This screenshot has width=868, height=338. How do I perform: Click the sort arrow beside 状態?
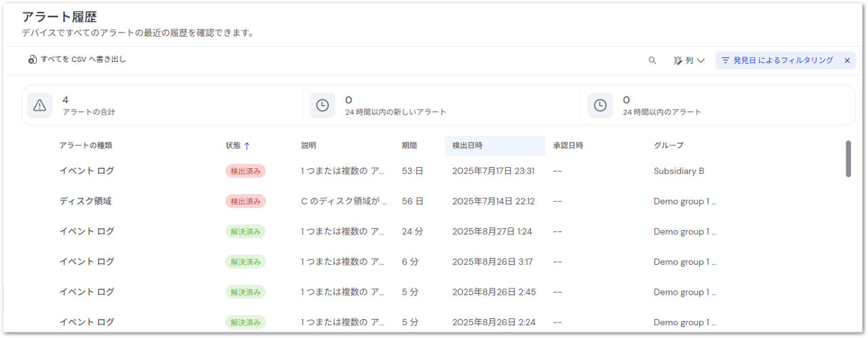[247, 146]
